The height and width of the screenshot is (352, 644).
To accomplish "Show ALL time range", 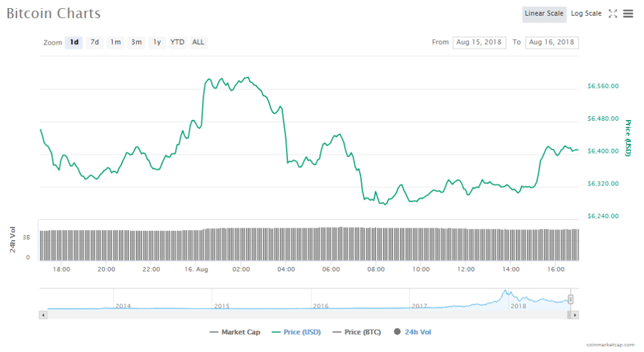I will pos(198,42).
